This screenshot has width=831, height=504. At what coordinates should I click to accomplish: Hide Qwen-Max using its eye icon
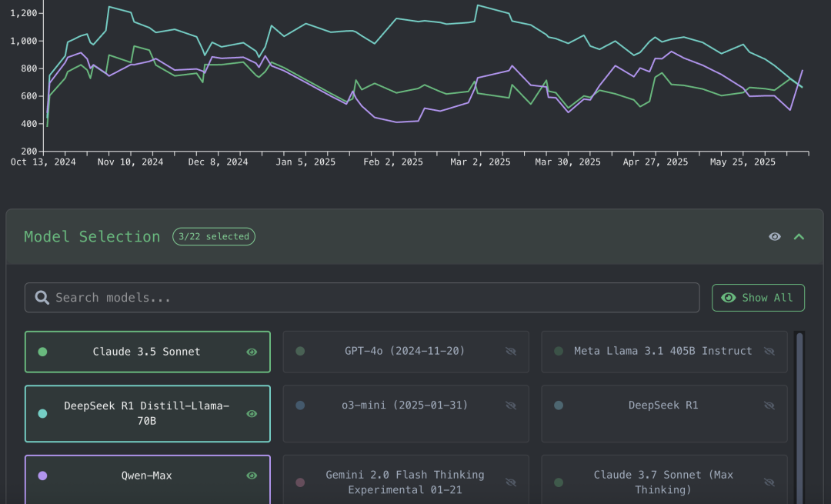pos(252,476)
